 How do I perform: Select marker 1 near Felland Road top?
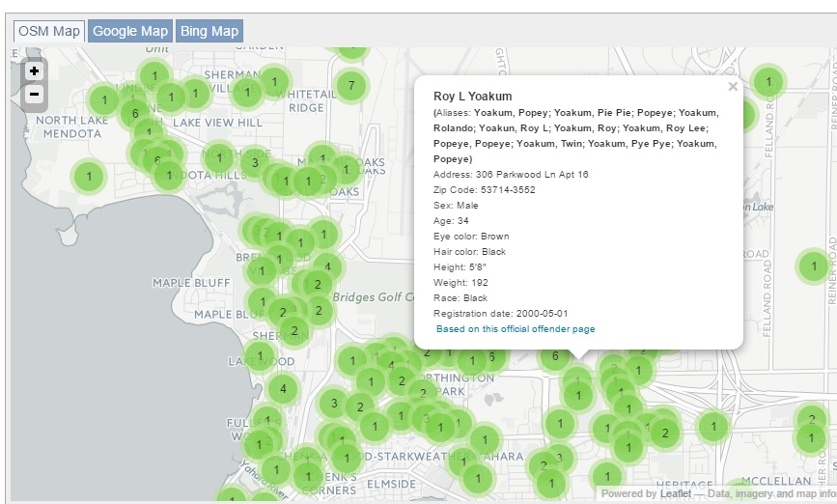tap(768, 82)
